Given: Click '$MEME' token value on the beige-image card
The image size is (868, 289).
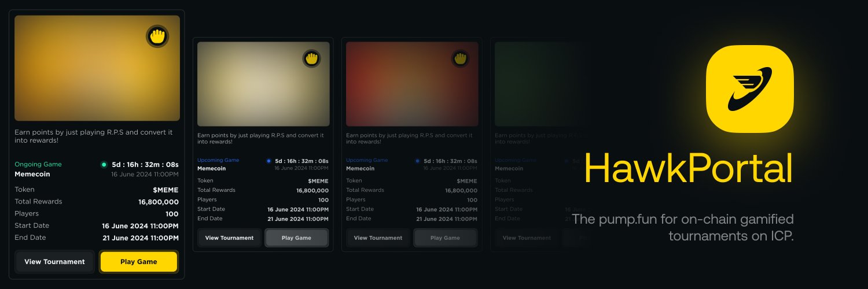Looking at the screenshot, I should coord(318,181).
